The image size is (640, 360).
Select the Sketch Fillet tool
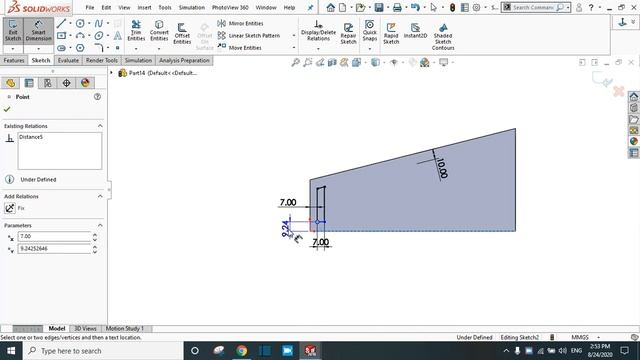pos(98,48)
